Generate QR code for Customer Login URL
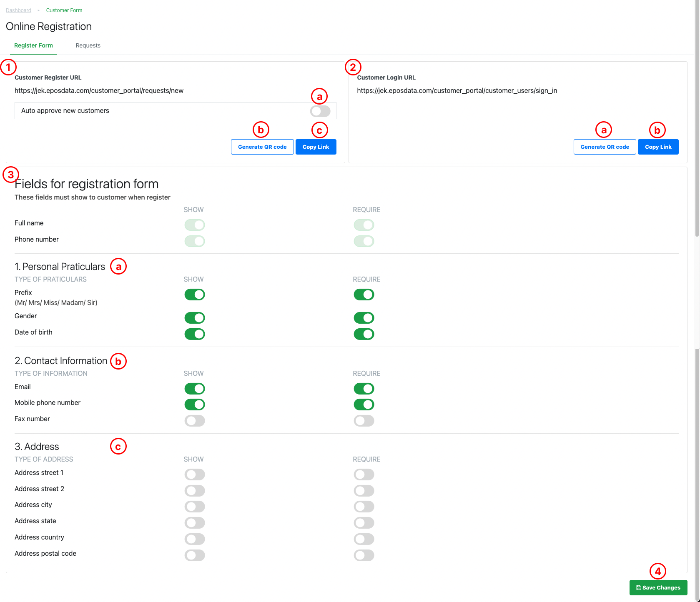Screen dimensions: 700x602 [x=605, y=147]
